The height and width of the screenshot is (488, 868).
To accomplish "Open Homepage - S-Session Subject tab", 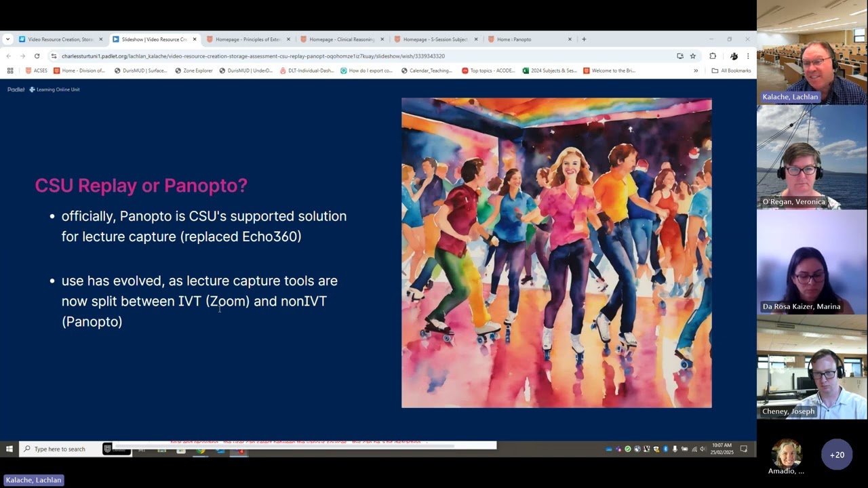I will 435,39.
